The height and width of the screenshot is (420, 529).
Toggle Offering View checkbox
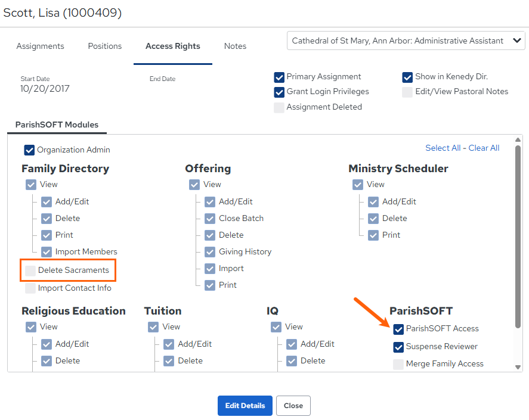pyautogui.click(x=194, y=185)
